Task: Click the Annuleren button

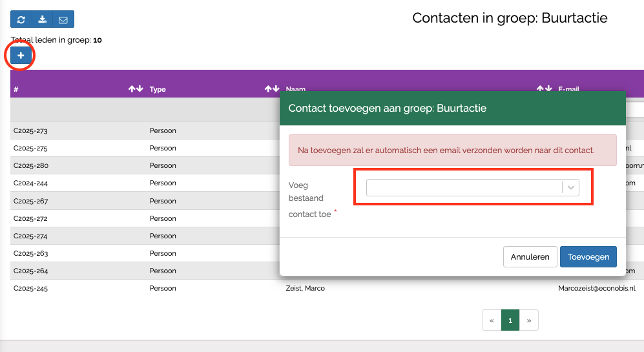Action: click(530, 257)
